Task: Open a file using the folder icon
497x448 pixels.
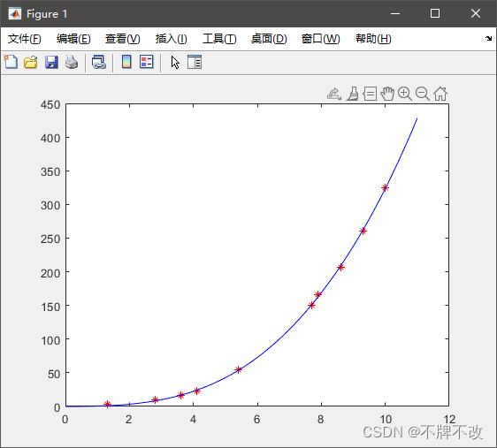Action: tap(31, 62)
